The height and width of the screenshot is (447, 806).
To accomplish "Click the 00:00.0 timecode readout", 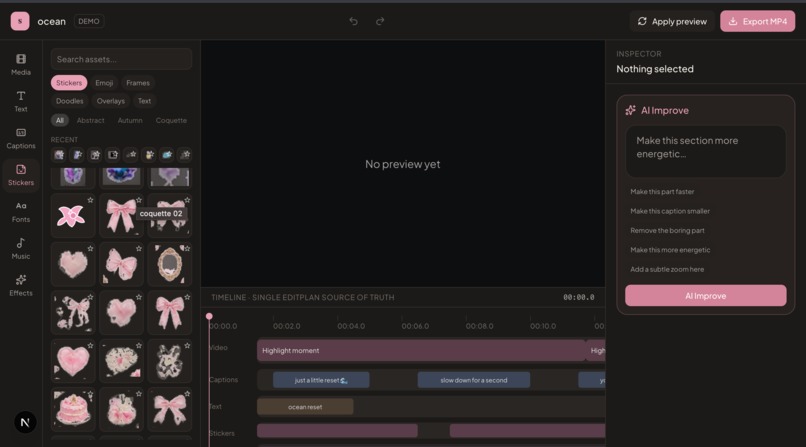I will click(578, 297).
